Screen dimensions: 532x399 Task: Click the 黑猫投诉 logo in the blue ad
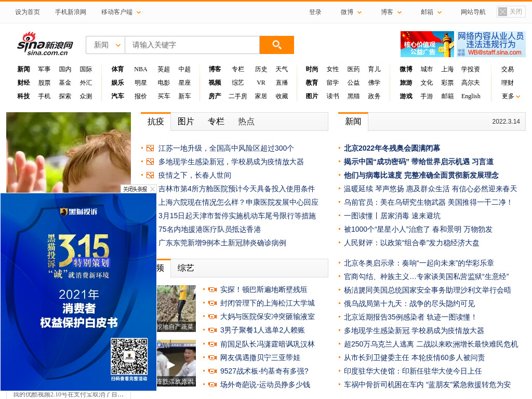[x=79, y=212]
